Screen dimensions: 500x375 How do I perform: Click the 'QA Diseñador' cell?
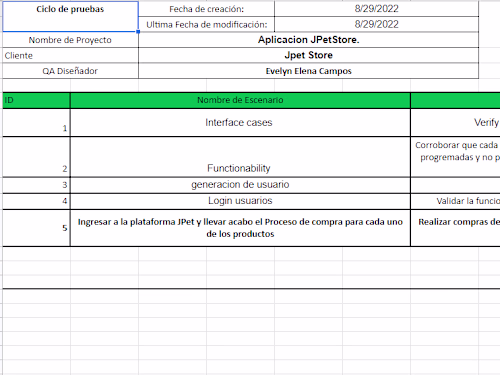[x=70, y=71]
